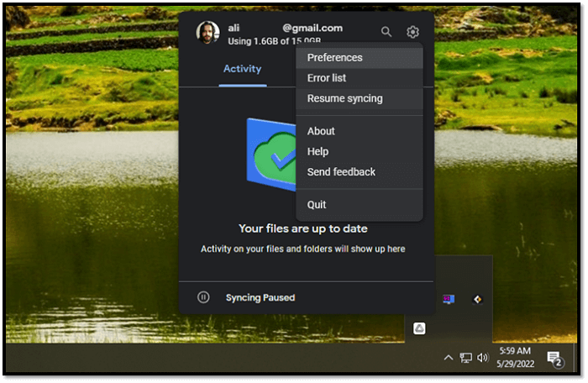This screenshot has height=383, width=588.
Task: Quit Google Drive from the menu
Action: point(317,204)
